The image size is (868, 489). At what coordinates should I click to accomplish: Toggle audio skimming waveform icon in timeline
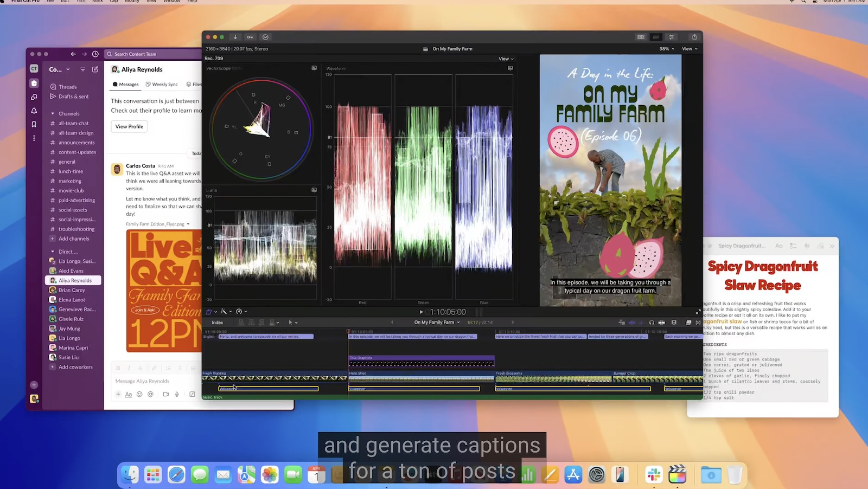(x=631, y=323)
